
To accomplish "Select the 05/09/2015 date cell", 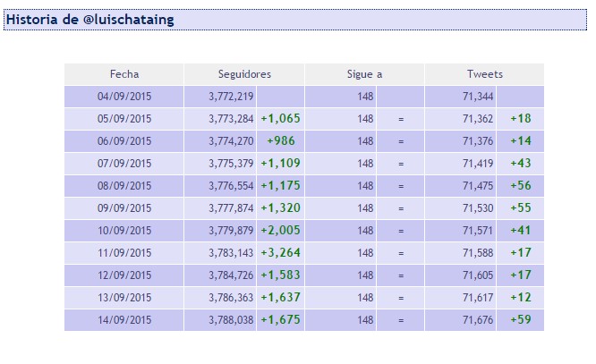I will 124,119.
